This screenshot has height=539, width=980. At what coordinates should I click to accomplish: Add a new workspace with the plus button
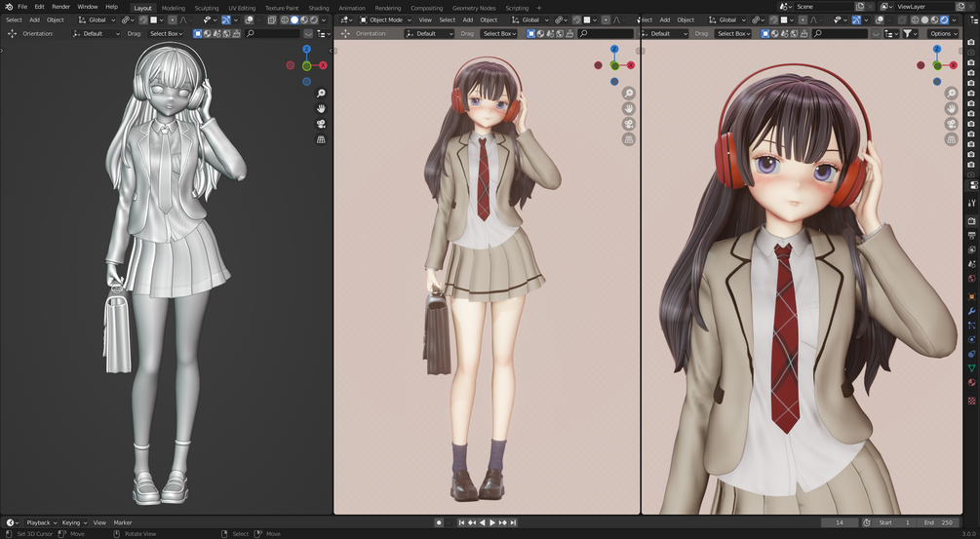click(539, 8)
